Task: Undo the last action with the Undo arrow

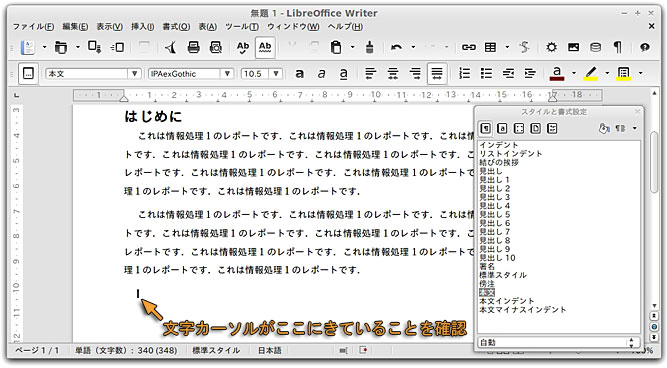Action: [396, 47]
